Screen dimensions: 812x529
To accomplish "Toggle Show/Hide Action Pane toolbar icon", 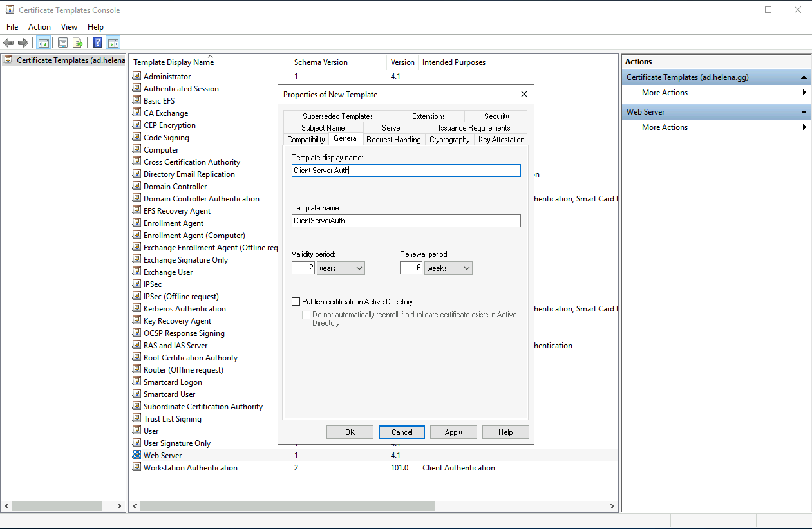I will pyautogui.click(x=113, y=43).
